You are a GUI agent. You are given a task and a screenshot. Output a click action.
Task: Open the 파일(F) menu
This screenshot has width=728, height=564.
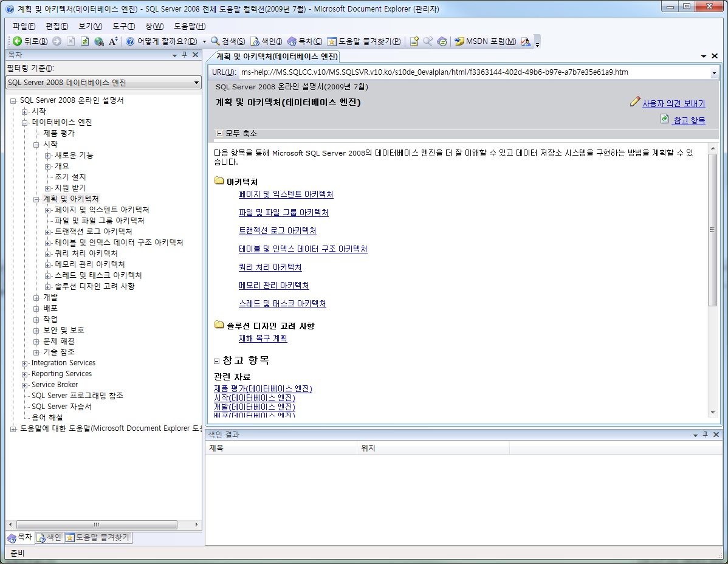pyautogui.click(x=24, y=26)
